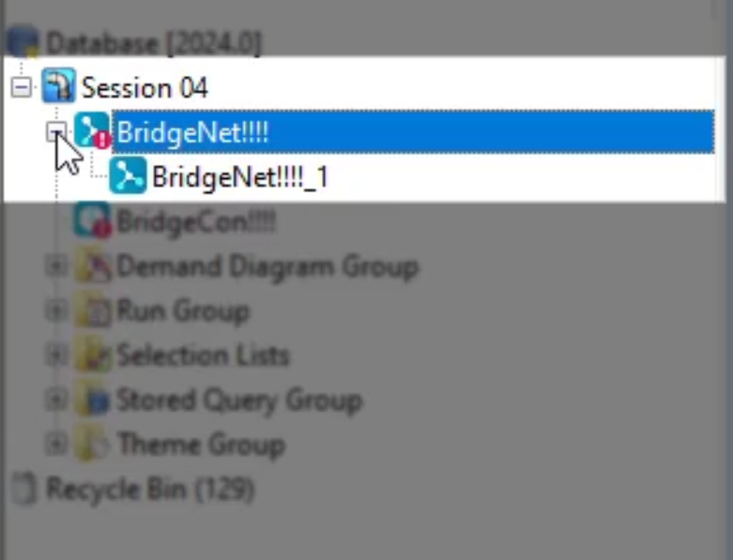Viewport: 733px width, 560px height.
Task: Click the BridgeCon!!!! control icon
Action: tap(92, 220)
